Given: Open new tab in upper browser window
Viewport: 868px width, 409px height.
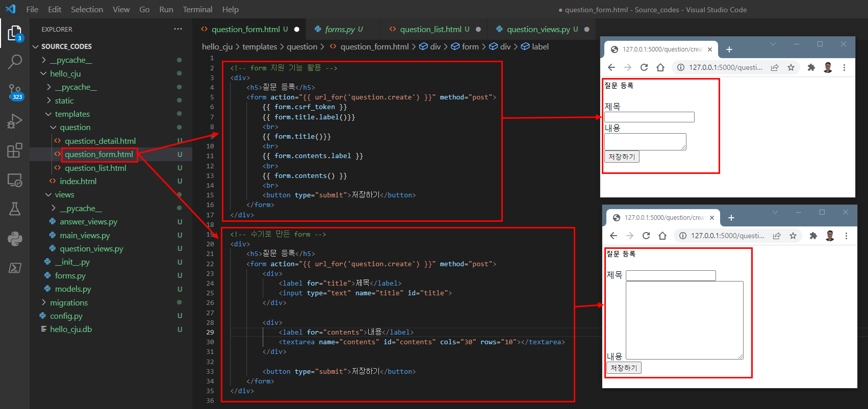Looking at the screenshot, I should (729, 49).
